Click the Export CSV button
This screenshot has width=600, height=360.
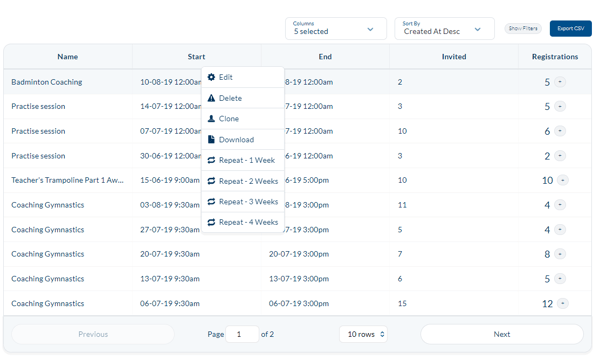[x=571, y=28]
